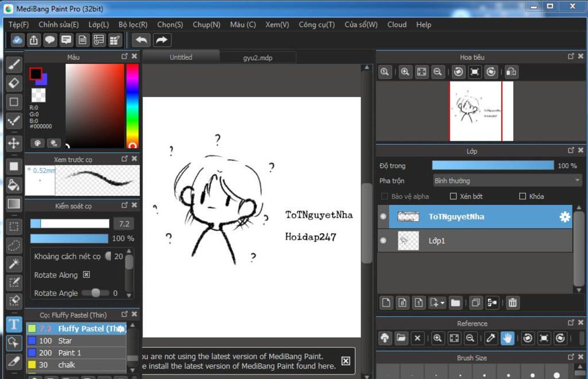Choose the Paint 1 brush
The image size is (588, 379).
point(76,353)
